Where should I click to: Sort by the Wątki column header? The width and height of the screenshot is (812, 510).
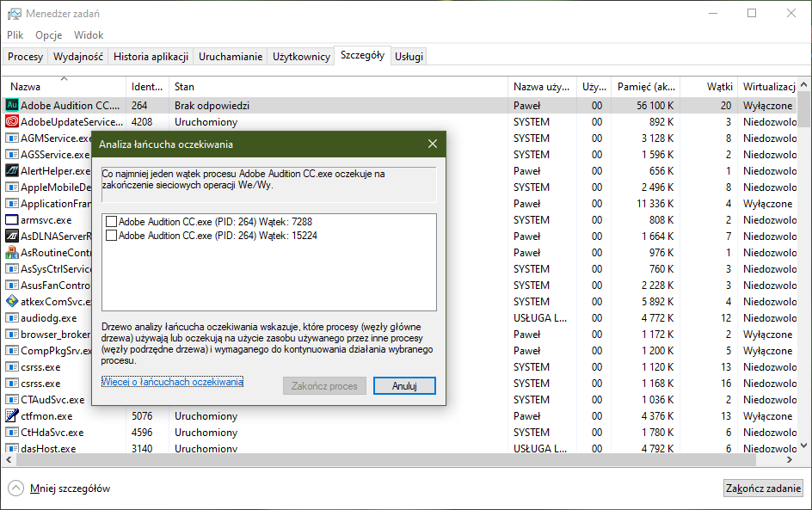point(709,87)
